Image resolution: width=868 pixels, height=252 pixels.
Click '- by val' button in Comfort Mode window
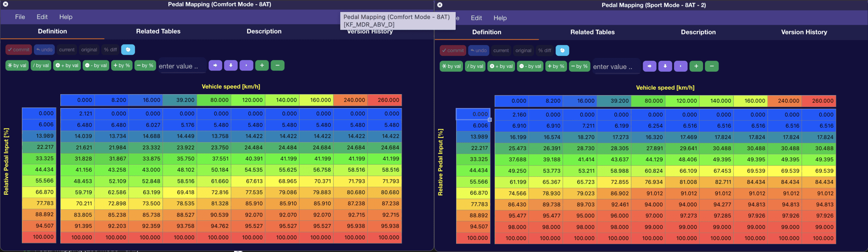96,66
